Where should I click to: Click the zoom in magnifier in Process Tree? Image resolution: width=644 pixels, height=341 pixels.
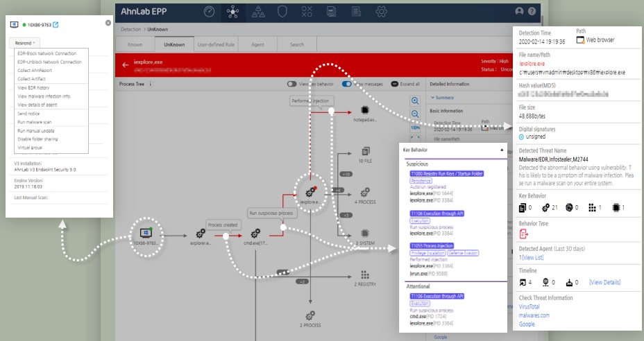[415, 100]
